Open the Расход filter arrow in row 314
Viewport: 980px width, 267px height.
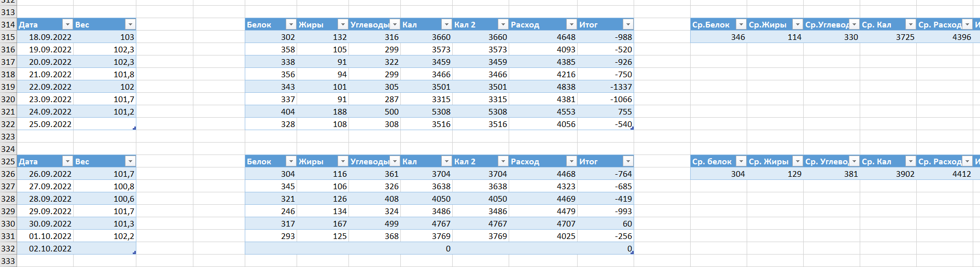[571, 24]
